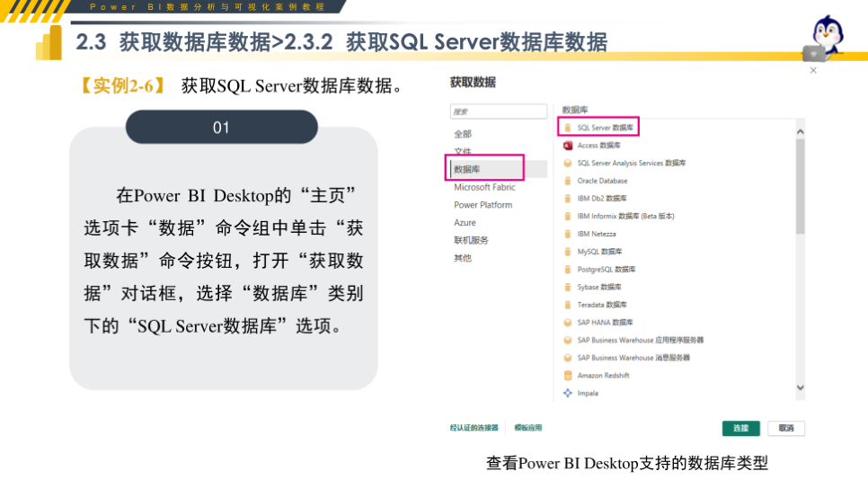Click the Amazon Redshift icon
This screenshot has height=489, width=868.
[x=567, y=376]
